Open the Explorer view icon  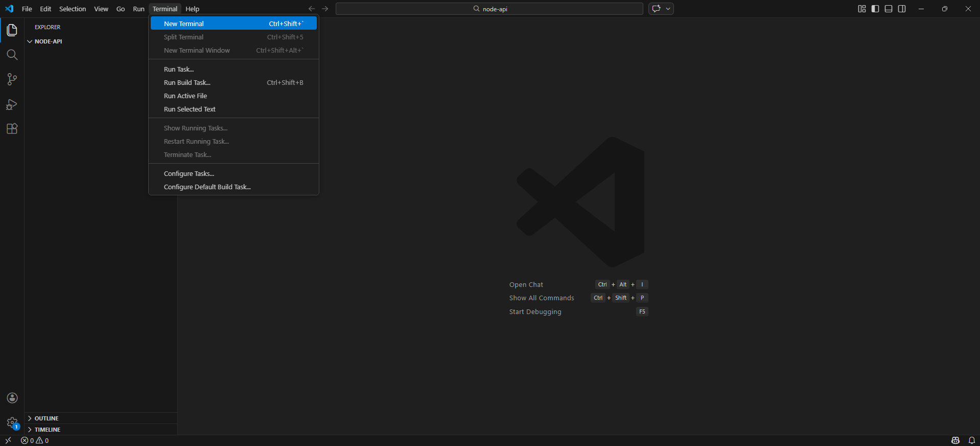pyautogui.click(x=12, y=30)
